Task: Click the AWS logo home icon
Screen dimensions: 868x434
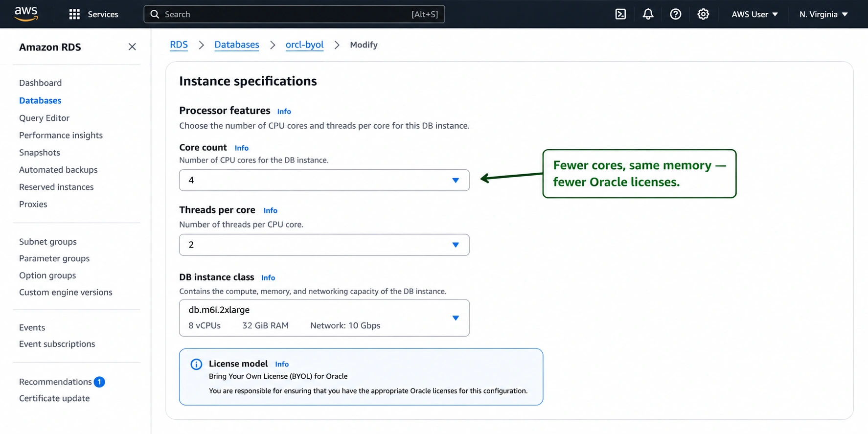Action: pos(26,14)
